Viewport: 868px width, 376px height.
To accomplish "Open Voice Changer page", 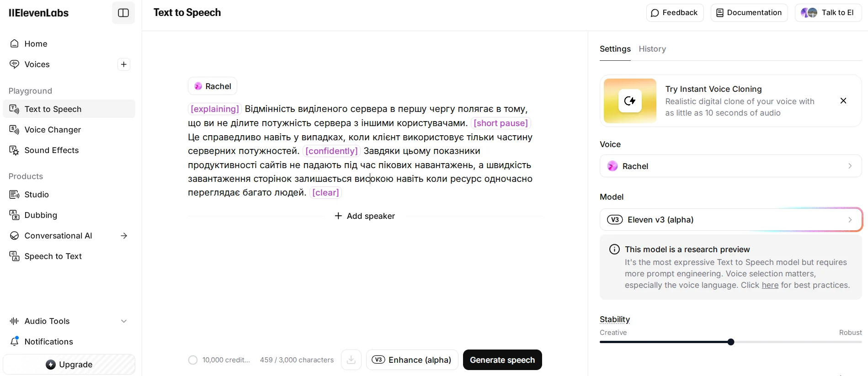I will click(69, 130).
